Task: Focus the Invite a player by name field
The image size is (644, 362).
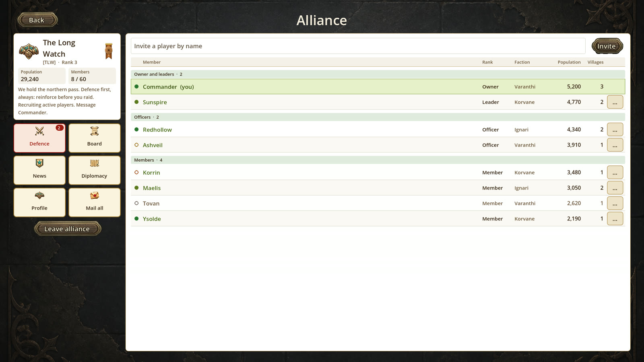Action: [x=358, y=46]
